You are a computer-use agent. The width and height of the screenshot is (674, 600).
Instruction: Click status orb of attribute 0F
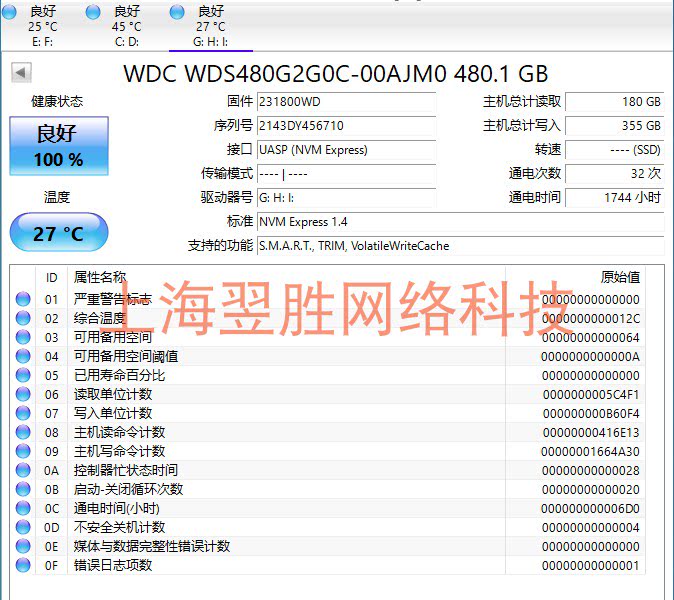tap(23, 565)
